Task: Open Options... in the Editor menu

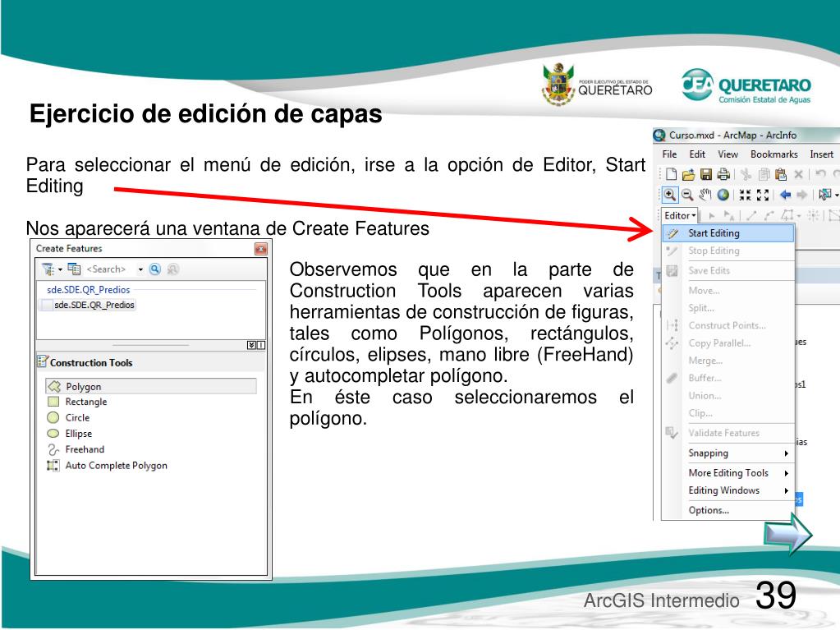Action: 728,510
